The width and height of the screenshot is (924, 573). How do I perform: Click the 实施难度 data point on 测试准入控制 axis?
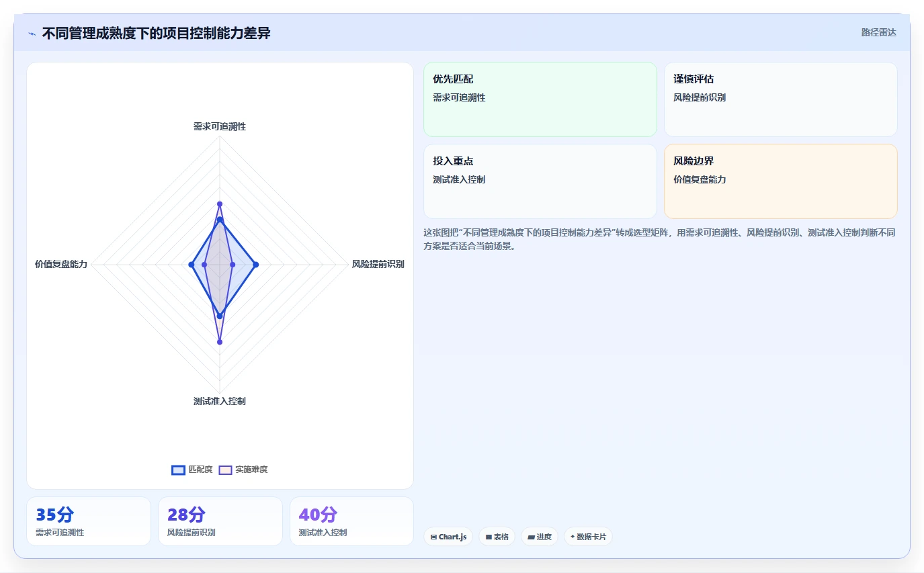(x=220, y=342)
